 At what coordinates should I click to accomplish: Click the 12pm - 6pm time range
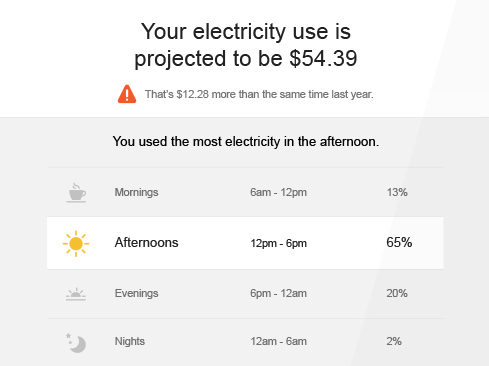278,243
